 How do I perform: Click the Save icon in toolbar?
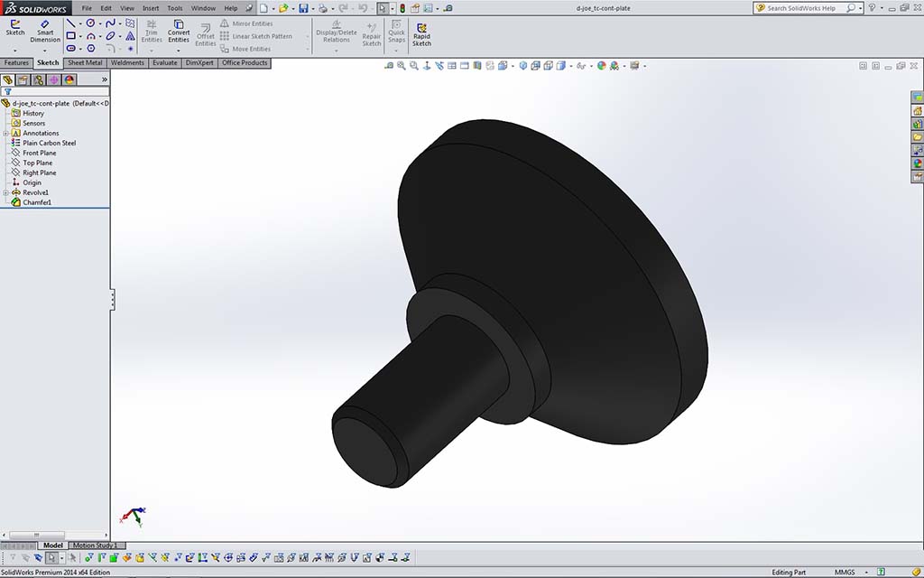click(303, 8)
